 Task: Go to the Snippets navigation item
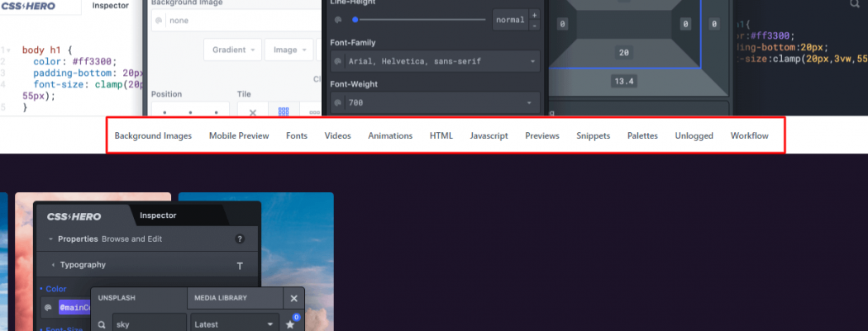593,135
